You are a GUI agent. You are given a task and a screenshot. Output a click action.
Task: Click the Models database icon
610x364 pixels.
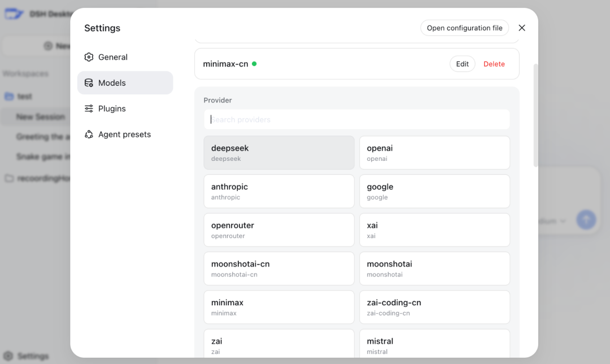click(x=89, y=83)
